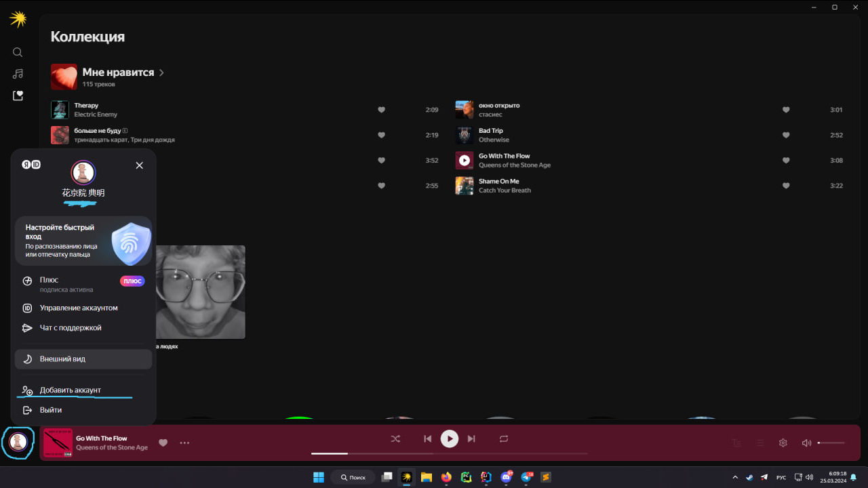Click Otherwise artist name

point(494,140)
